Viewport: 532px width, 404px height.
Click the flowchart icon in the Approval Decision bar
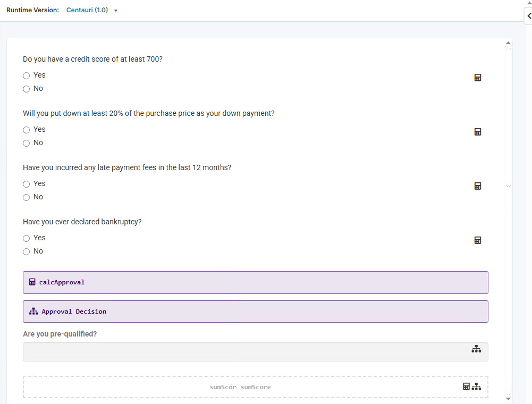click(x=33, y=311)
